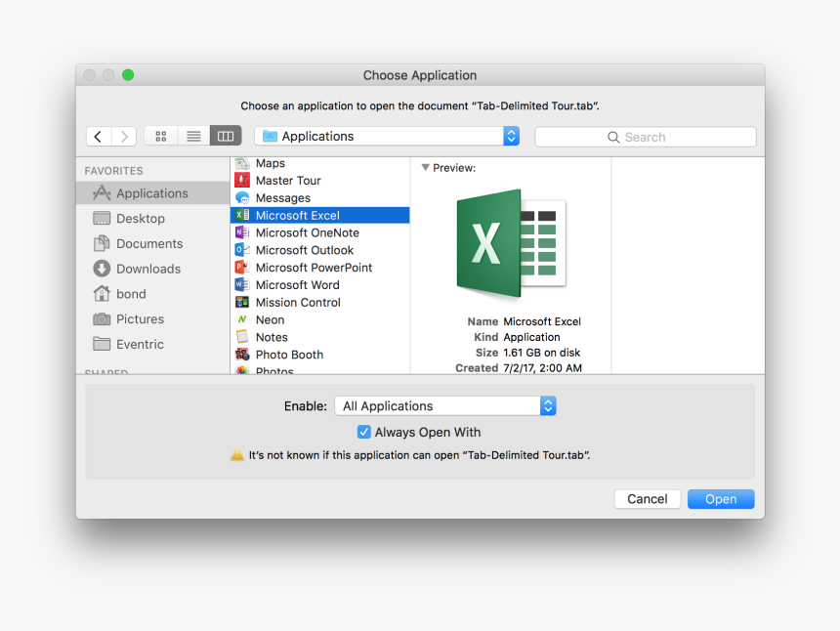Select Maps in the application list

pyautogui.click(x=319, y=163)
